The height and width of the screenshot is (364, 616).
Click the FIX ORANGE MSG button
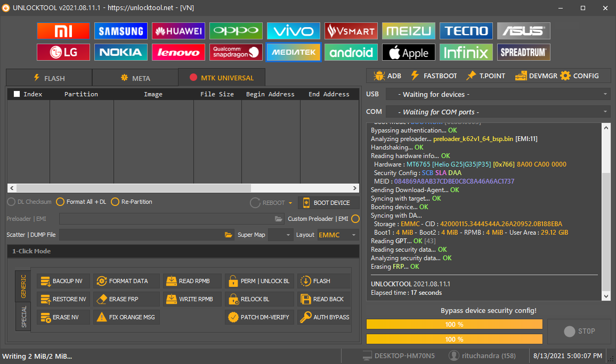[x=126, y=317]
